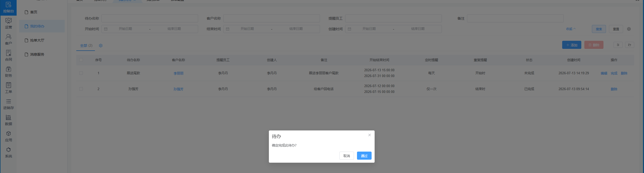644x173 pixels.
Task: Select 我的待办 in the side menu
Action: coord(42,26)
